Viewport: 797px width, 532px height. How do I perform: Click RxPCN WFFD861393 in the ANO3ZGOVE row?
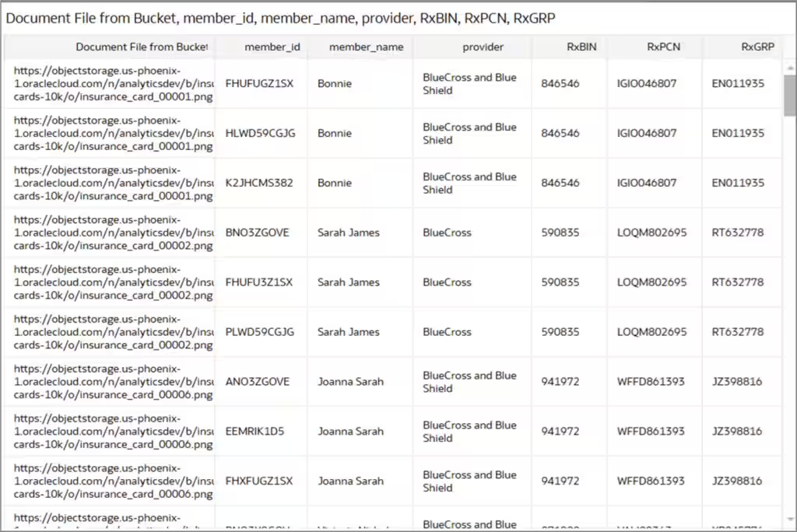click(x=651, y=382)
